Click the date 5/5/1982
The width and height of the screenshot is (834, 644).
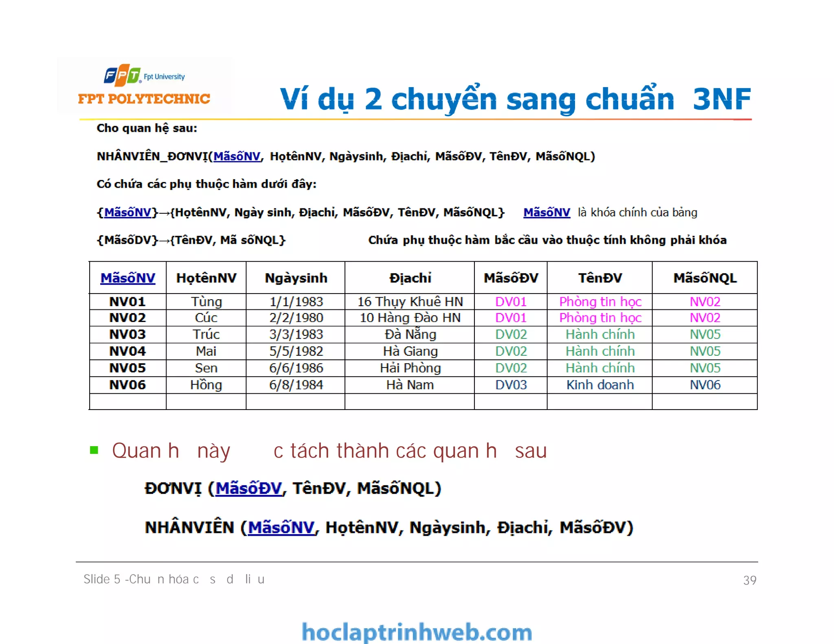point(296,351)
